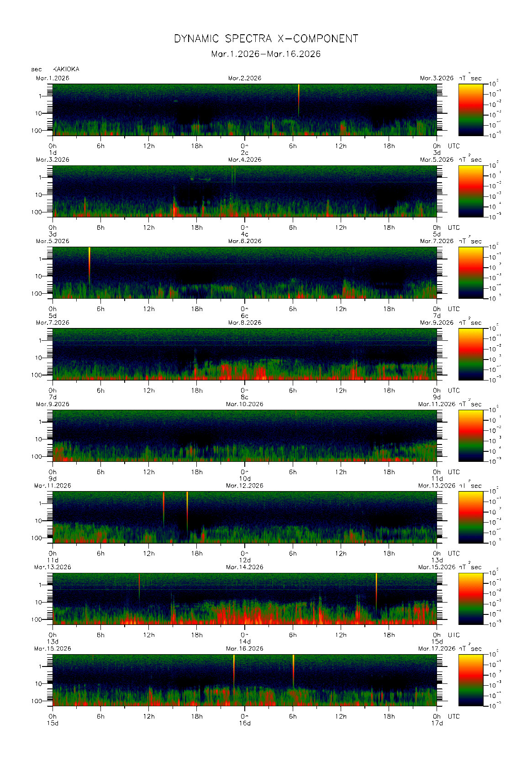This screenshot has height=767, width=532.
Task: Click the fifth spectrogram panel from the top
Action: tap(244, 435)
